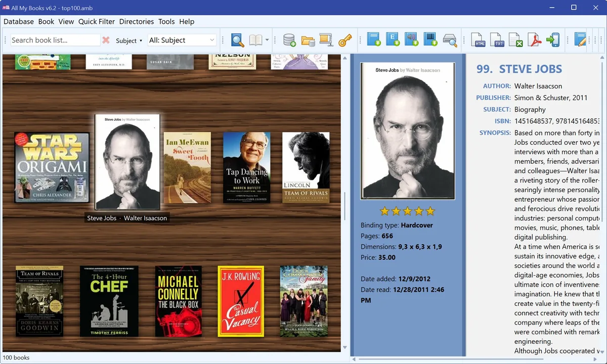Click the Walter Isaacson author value
Screen dimensions: 607x364
(538, 86)
